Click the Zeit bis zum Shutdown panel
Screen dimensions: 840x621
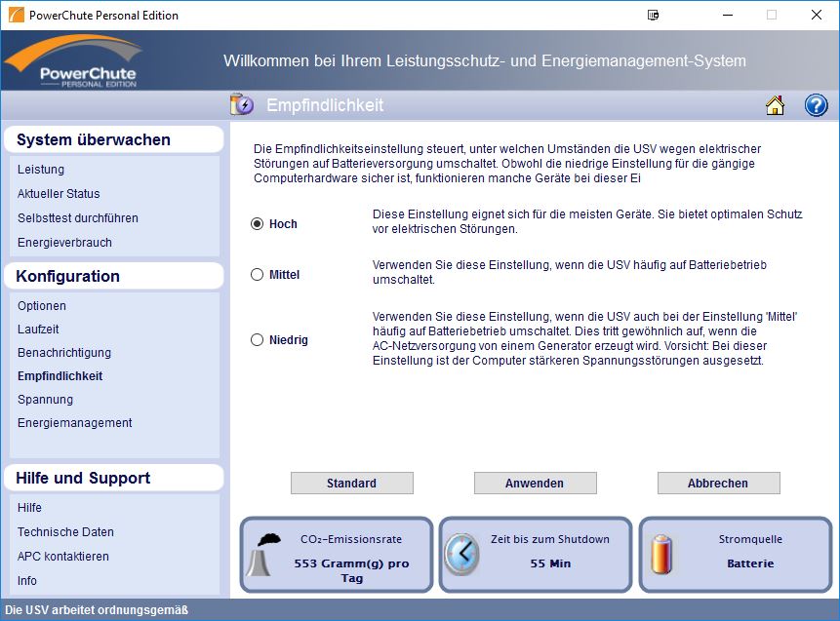click(x=534, y=555)
